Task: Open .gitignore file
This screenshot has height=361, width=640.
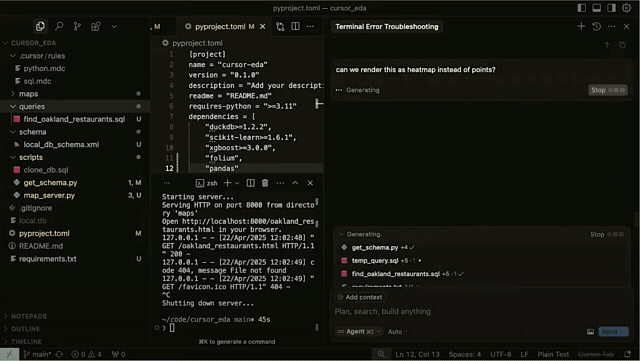Action: pyautogui.click(x=36, y=208)
